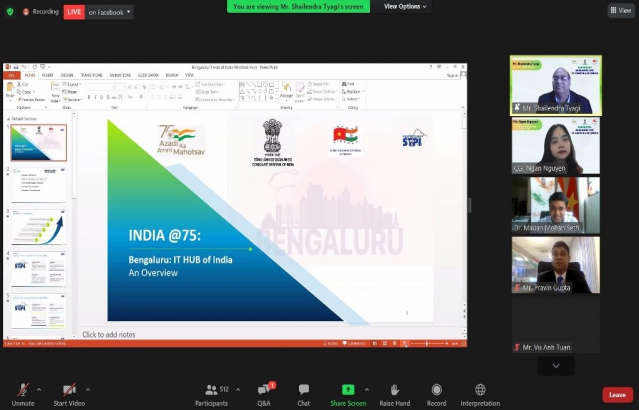Viewport: 639px width, 410px height.
Task: Click the green encryption shield icon
Action: tap(10, 12)
